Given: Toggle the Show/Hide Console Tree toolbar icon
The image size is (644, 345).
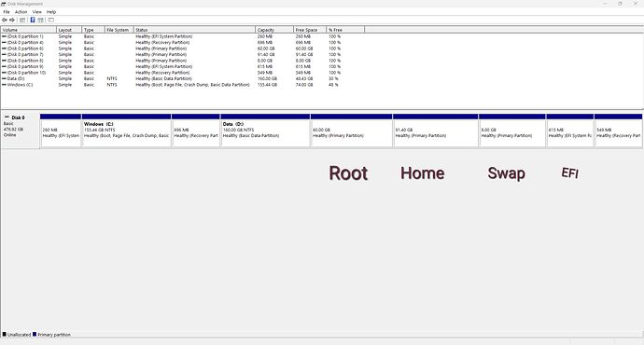Looking at the screenshot, I should (x=22, y=20).
